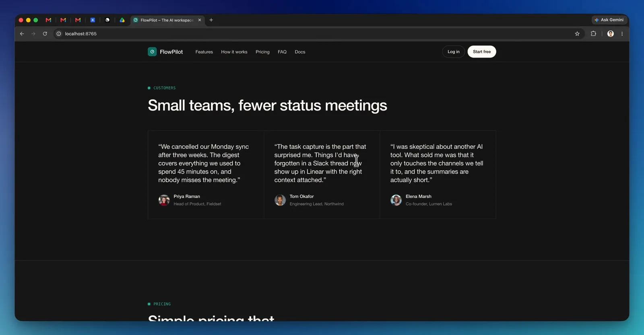Click the Ask Gemini button
Image resolution: width=644 pixels, height=335 pixels.
pos(609,20)
